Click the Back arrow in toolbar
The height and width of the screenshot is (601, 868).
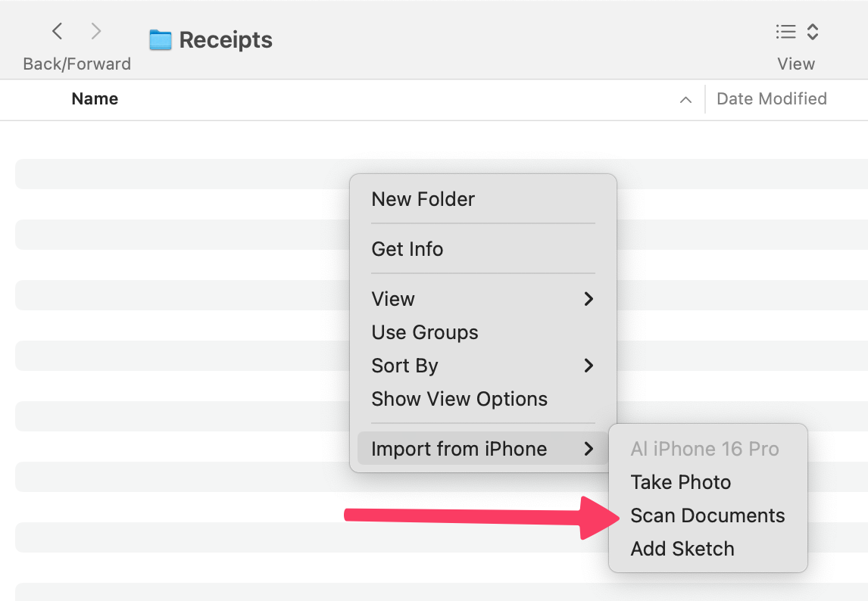[58, 31]
